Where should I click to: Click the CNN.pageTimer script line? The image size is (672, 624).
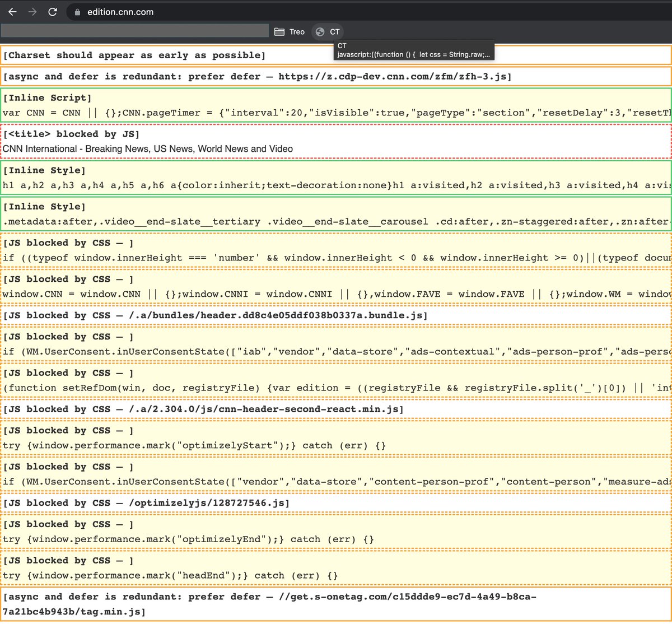click(336, 113)
